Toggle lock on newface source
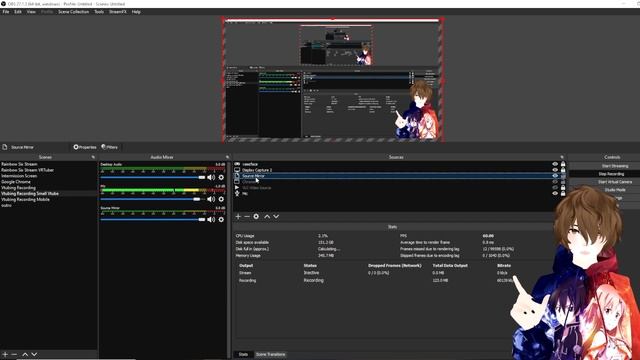Viewport: 640px width, 360px height. pos(563,164)
